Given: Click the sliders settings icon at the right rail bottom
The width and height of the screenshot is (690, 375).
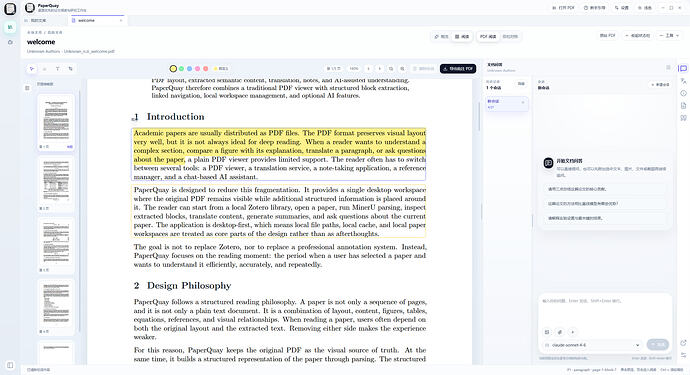Looking at the screenshot, I should 683,355.
